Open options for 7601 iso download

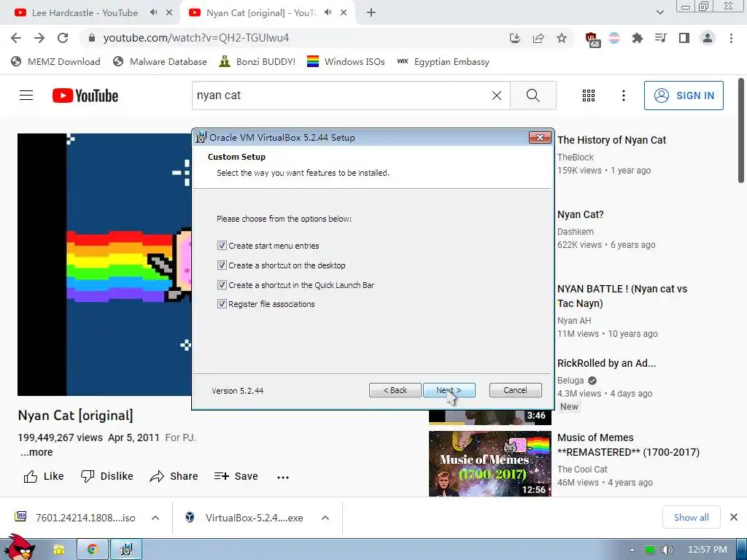pyautogui.click(x=155, y=518)
